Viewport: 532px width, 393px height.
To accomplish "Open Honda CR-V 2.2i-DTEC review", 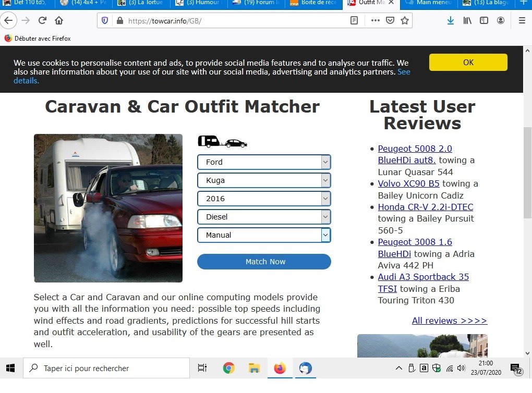I will coord(426,207).
